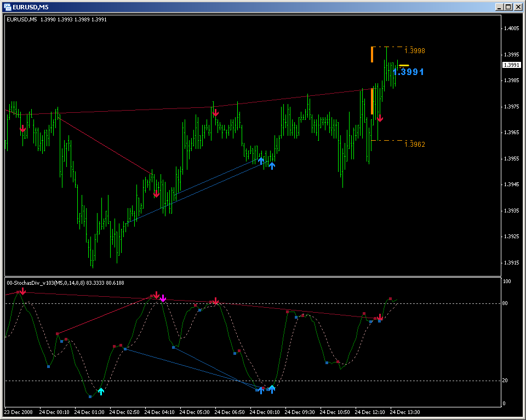Click the 23 Dec 2008 date label
Viewport: 526px width, 420px height.
point(19,412)
